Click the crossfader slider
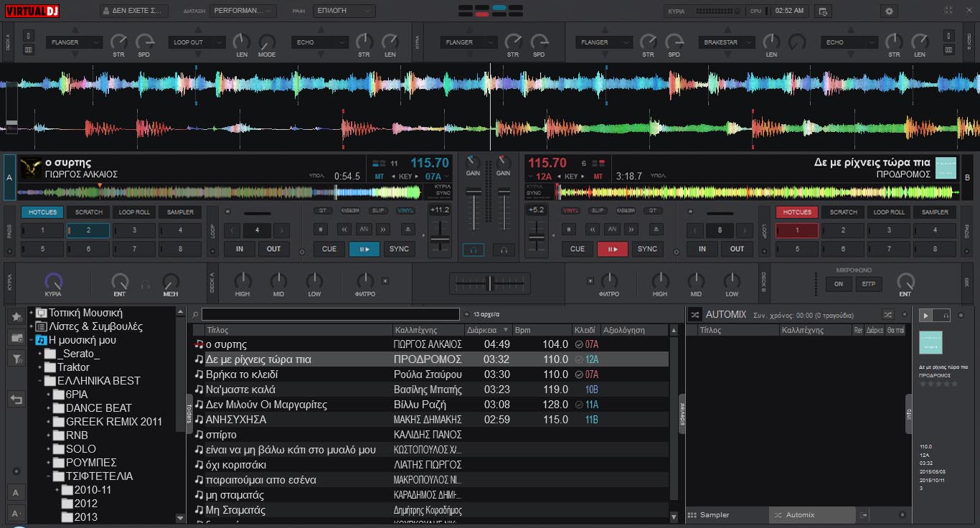Viewport: 980px width, 528px height. (x=490, y=283)
